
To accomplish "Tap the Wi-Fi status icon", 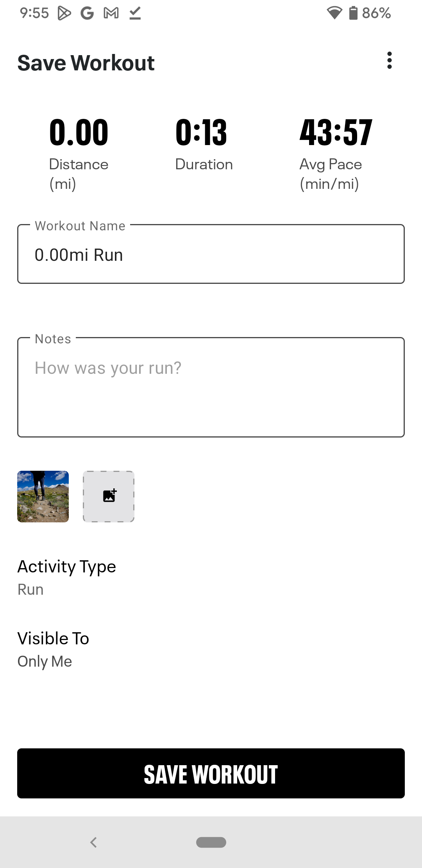I will pyautogui.click(x=334, y=13).
